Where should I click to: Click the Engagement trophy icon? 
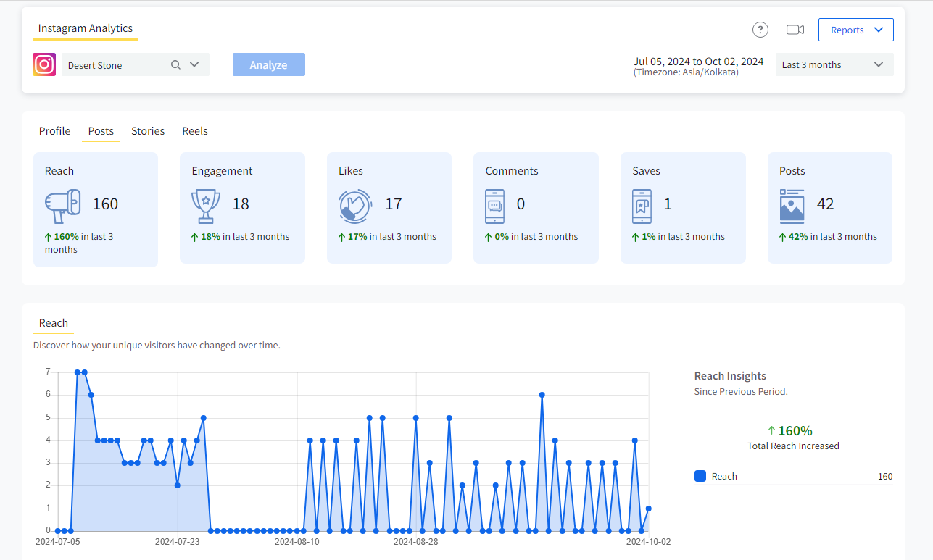point(206,206)
